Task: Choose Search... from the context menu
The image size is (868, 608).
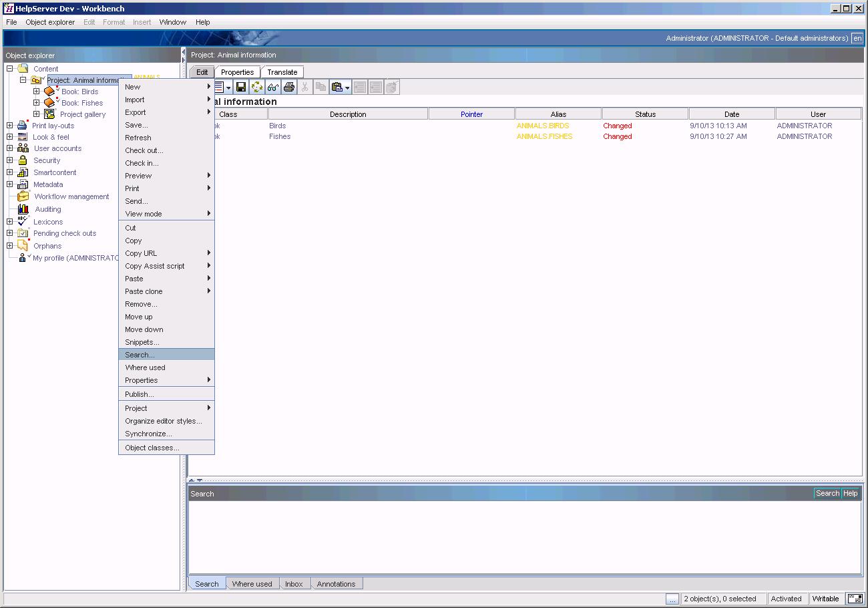Action: [166, 355]
